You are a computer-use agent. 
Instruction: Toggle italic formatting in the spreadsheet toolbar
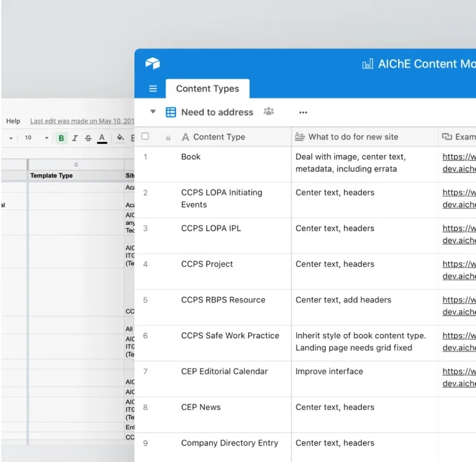75,138
